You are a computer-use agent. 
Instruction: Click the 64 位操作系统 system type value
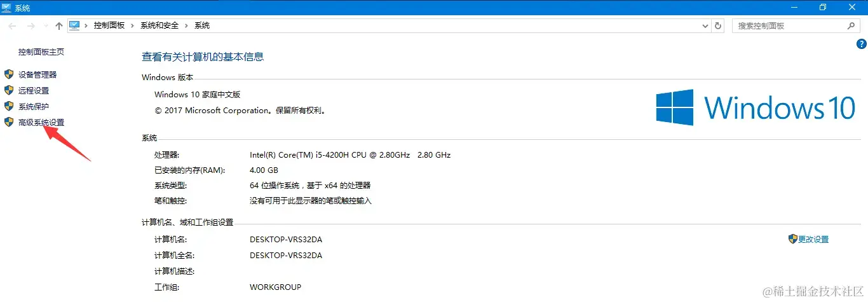coord(310,185)
